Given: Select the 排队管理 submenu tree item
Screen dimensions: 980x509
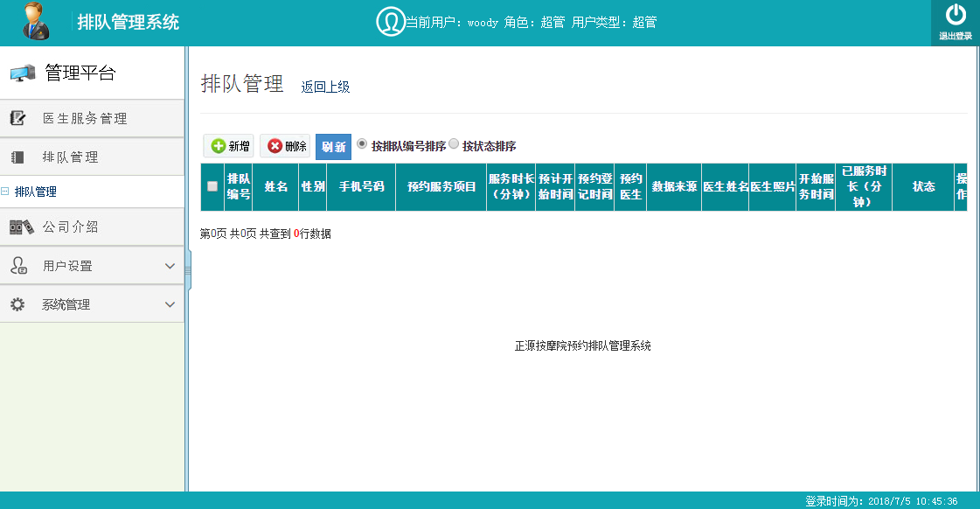Looking at the screenshot, I should pos(35,192).
